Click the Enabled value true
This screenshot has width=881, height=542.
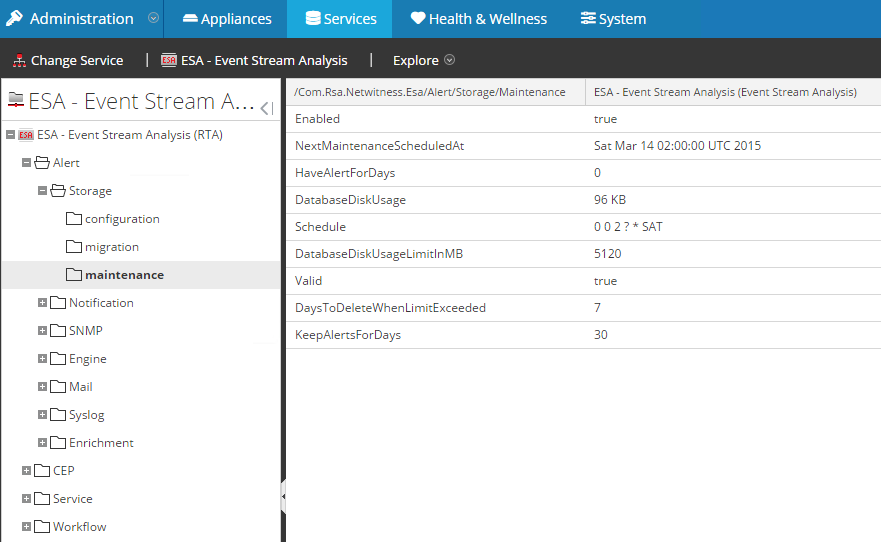tap(605, 119)
